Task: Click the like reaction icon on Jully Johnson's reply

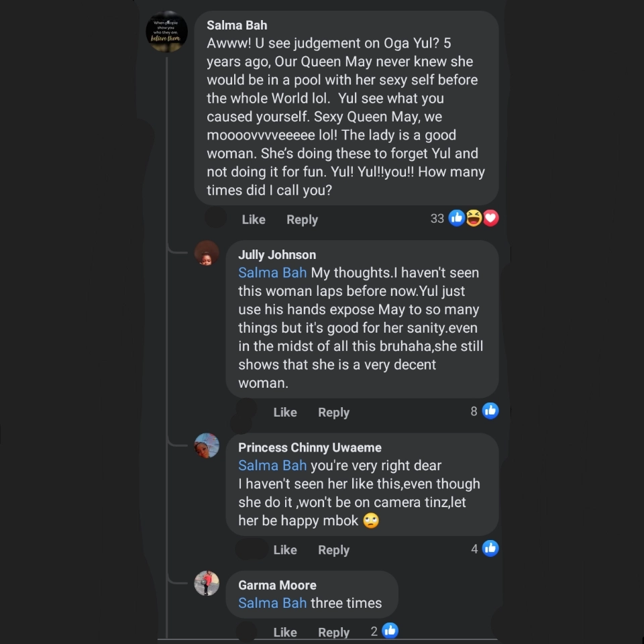Action: coord(490,411)
